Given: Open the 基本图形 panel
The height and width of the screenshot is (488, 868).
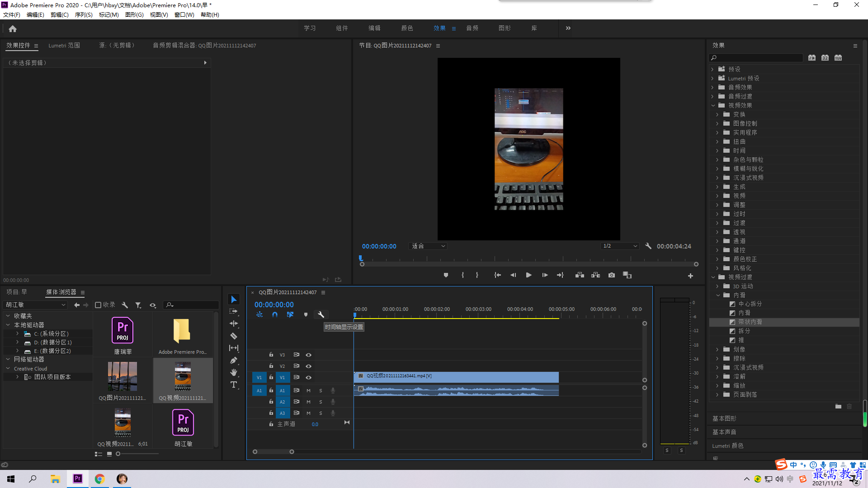Looking at the screenshot, I should point(724,418).
